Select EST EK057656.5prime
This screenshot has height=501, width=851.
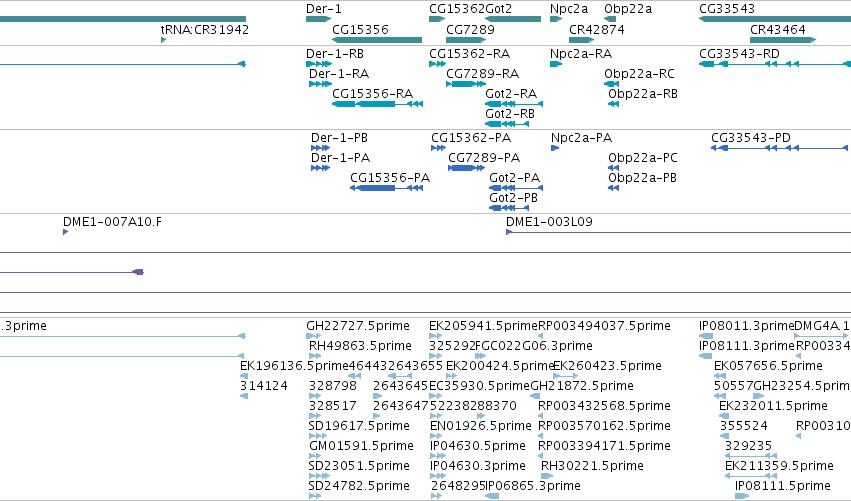(x=768, y=366)
